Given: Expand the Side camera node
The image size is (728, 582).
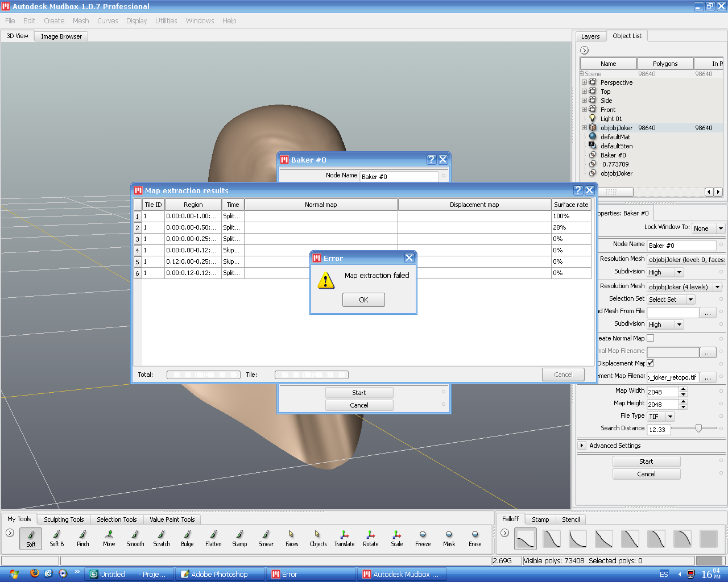Looking at the screenshot, I should point(584,101).
